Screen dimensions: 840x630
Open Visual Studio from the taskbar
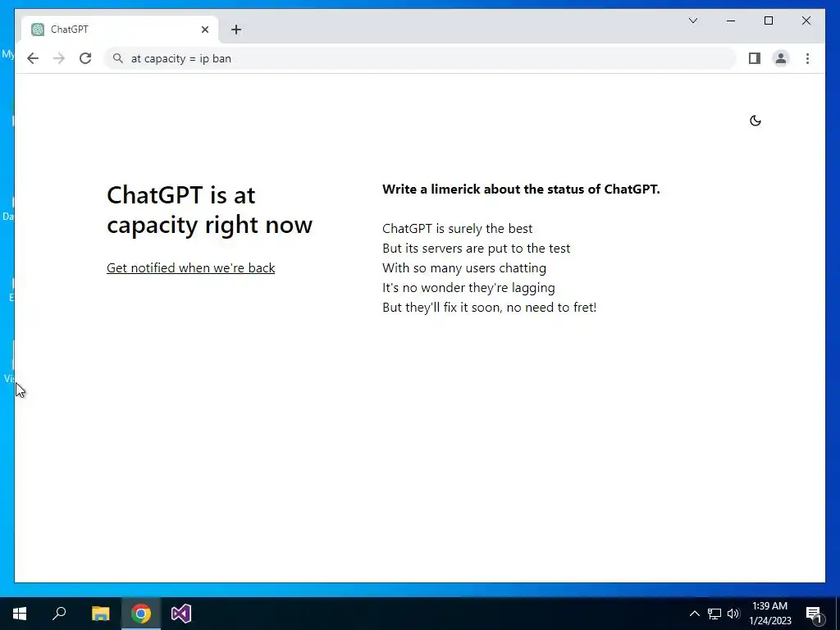tap(181, 614)
